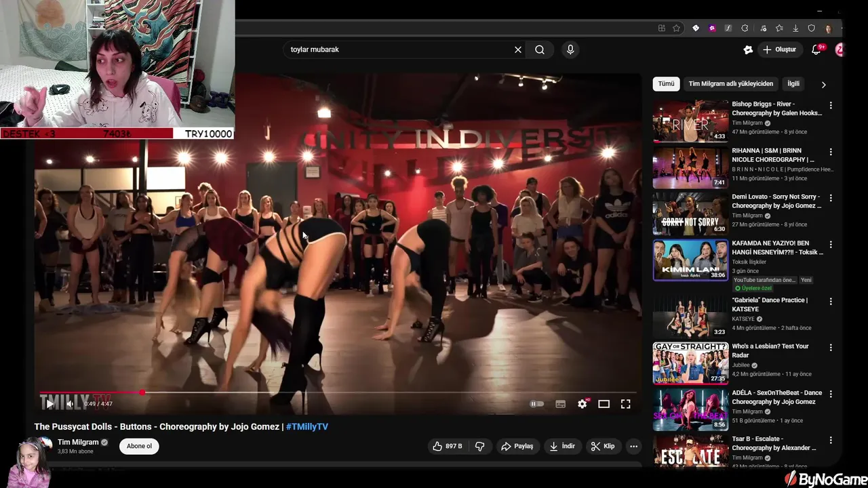The width and height of the screenshot is (868, 488).
Task: Open the notifications bell
Action: pos(816,49)
